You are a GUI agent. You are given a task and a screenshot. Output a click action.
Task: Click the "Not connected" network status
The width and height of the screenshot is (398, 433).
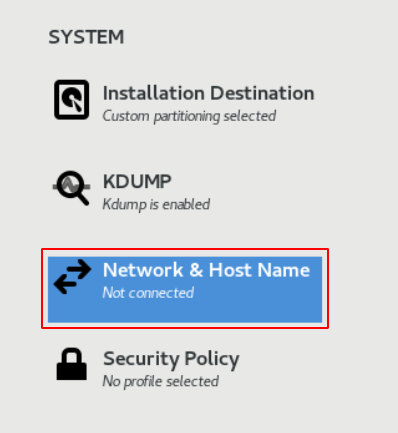148,293
